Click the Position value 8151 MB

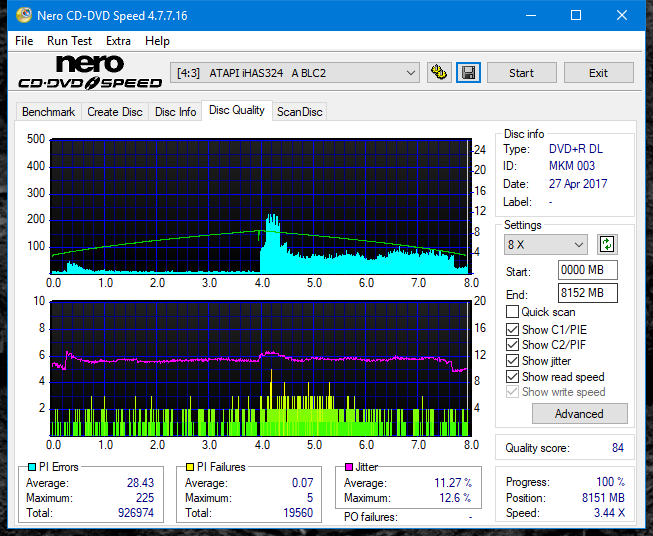point(603,498)
